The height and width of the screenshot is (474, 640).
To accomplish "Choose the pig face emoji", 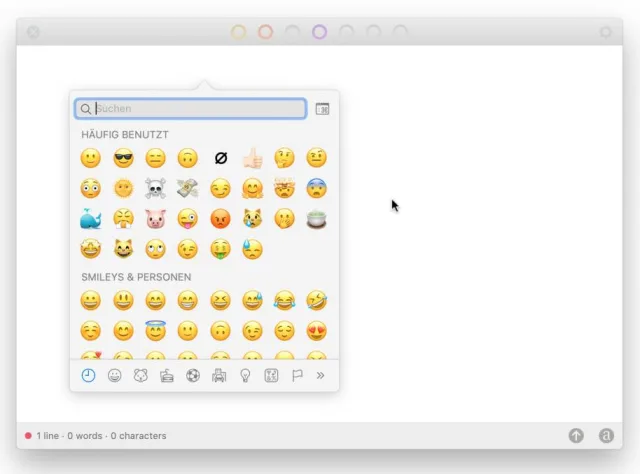I will pyautogui.click(x=156, y=219).
